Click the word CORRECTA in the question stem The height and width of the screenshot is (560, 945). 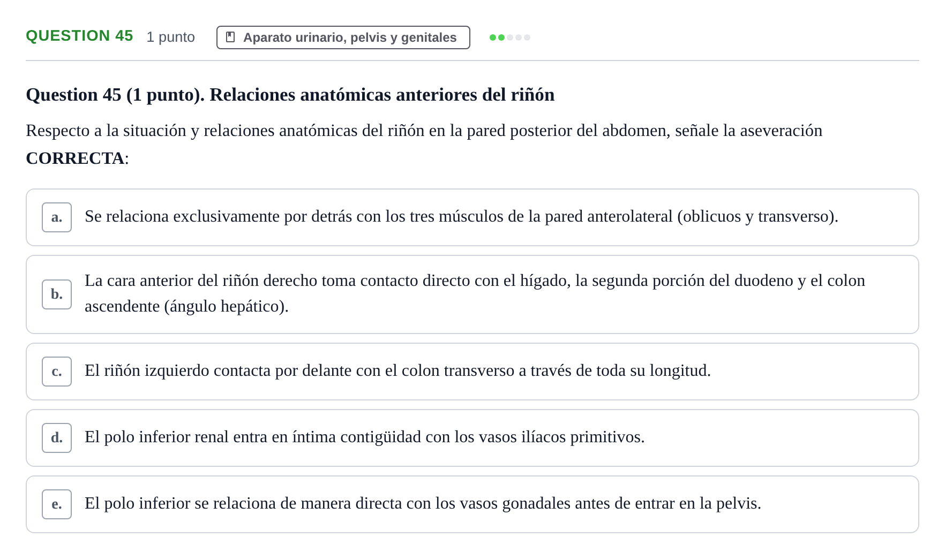(x=75, y=158)
